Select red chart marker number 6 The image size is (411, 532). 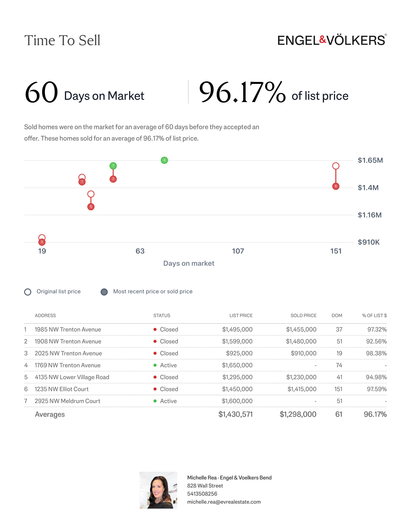coord(336,186)
